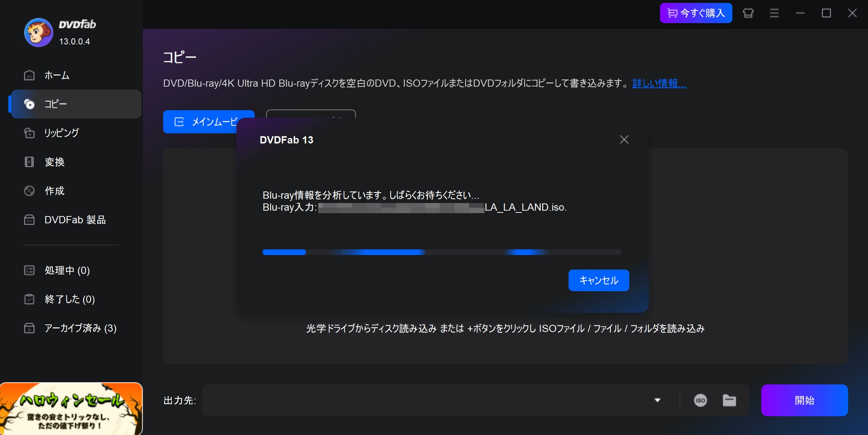Screen dimensions: 868x435
Task: Click the disc creator icon
Action: pos(29,191)
